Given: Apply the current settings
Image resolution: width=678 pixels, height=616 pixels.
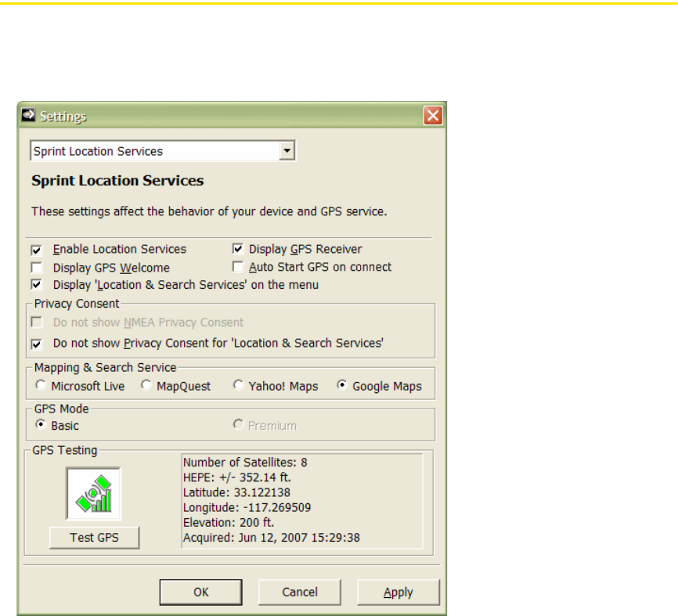Looking at the screenshot, I should click(399, 592).
